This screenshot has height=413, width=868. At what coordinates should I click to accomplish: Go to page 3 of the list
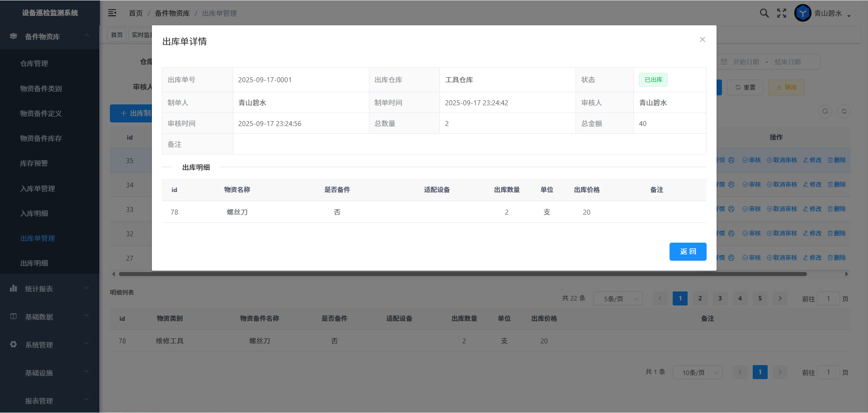tap(720, 298)
